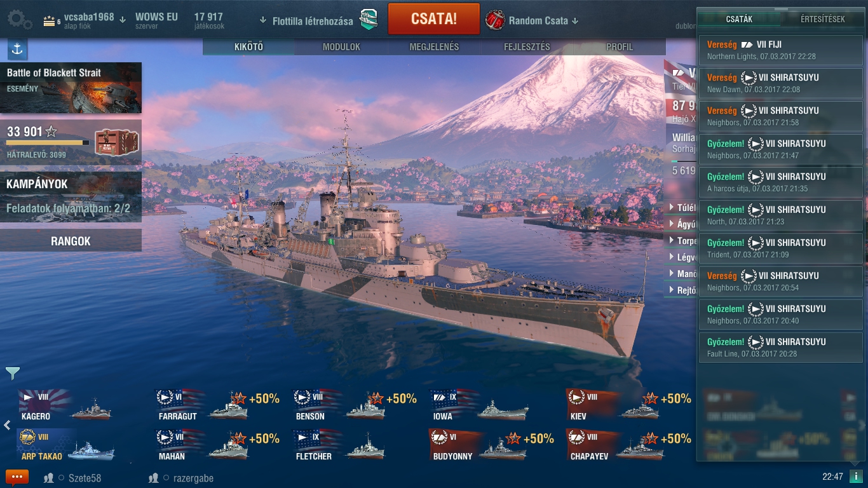Open the ship carousel filter funnel

(13, 373)
